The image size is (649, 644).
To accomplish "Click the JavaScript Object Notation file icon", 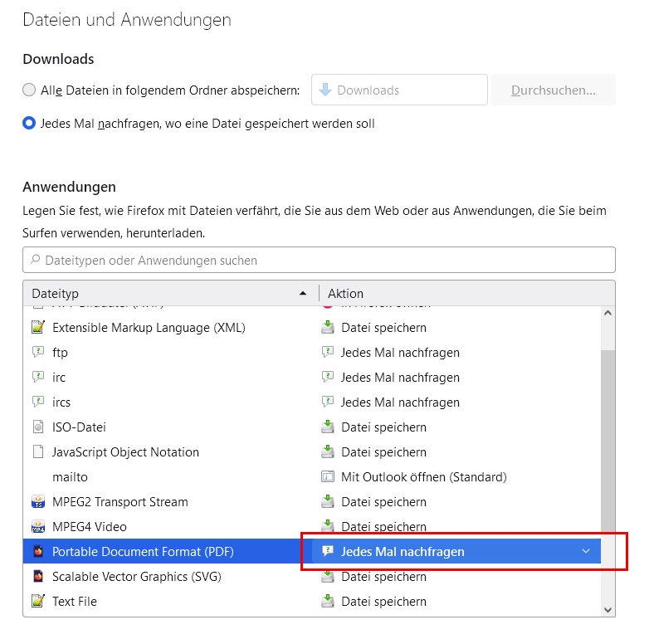I will point(37,452).
